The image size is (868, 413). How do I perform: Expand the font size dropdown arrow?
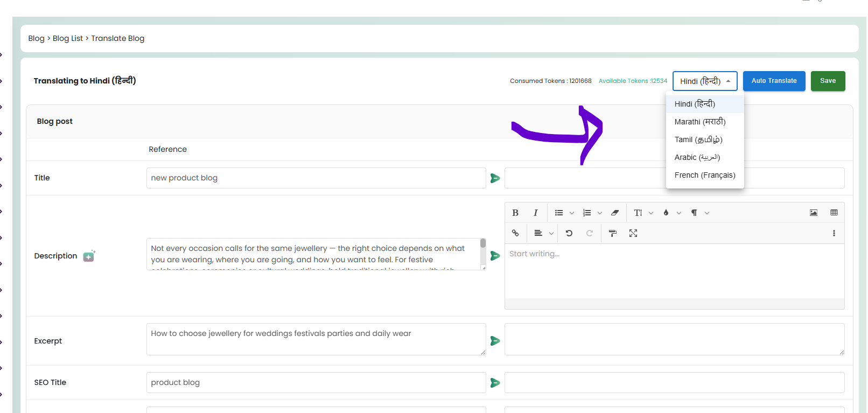(651, 213)
